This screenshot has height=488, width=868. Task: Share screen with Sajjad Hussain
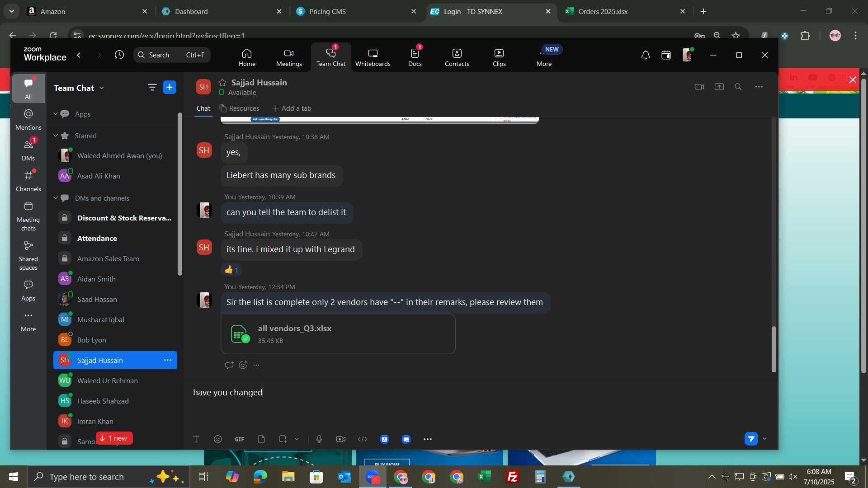click(719, 87)
